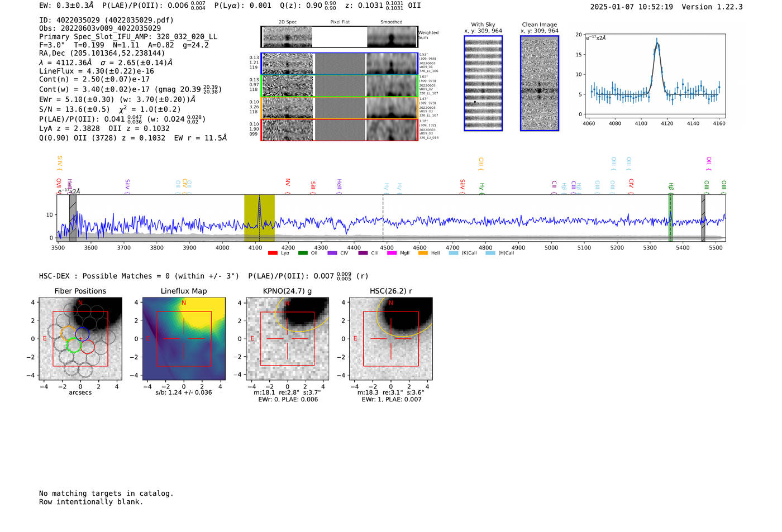The height and width of the screenshot is (532, 782).
Task: Open the With Sky image panel
Action: pos(483,83)
